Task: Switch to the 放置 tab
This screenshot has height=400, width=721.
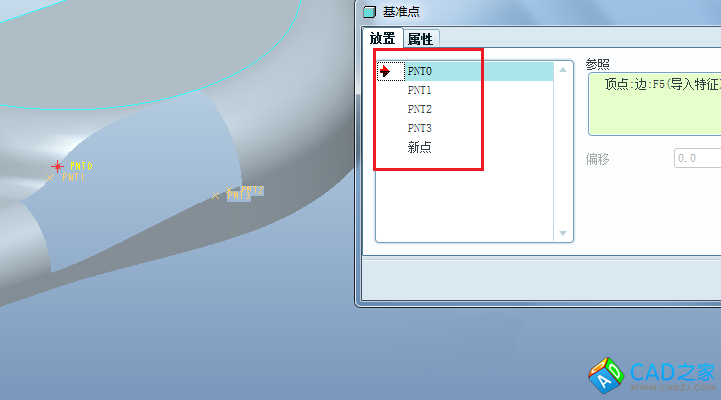Action: (x=382, y=39)
